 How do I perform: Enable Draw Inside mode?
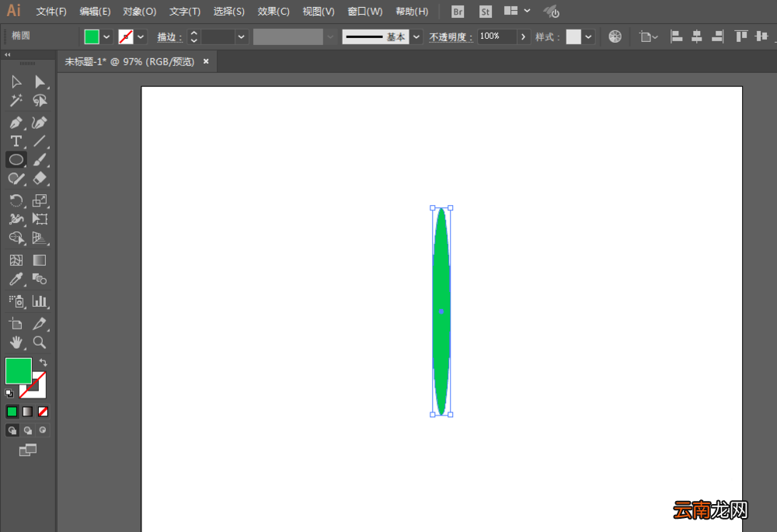43,430
